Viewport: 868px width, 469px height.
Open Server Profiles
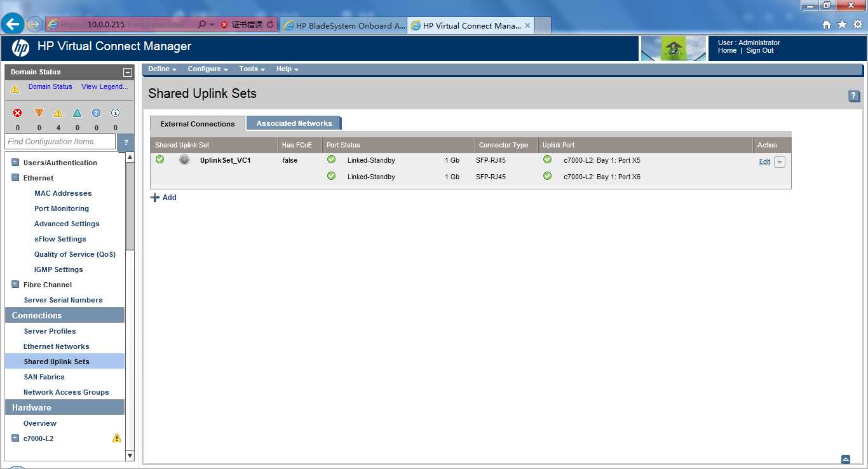coord(50,331)
